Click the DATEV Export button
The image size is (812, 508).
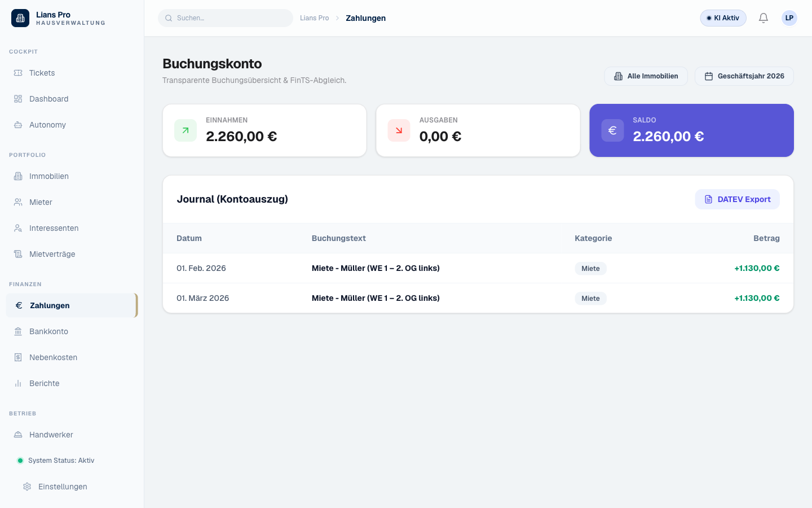coord(737,199)
